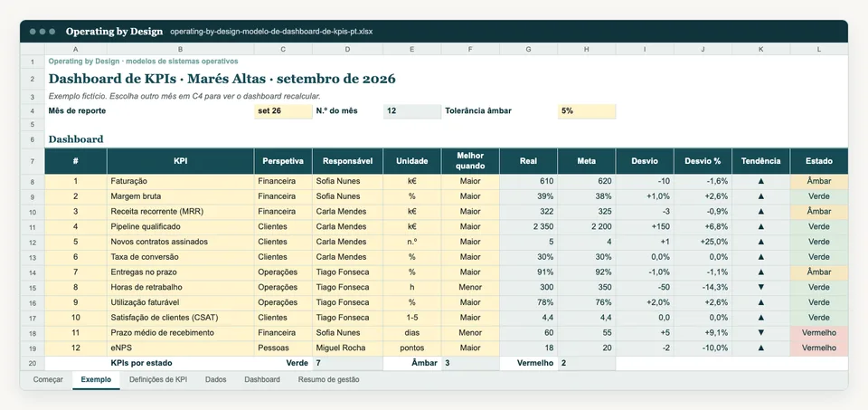Image resolution: width=868 pixels, height=410 pixels.
Task: Click 'Prazo médio de recebimento' cell
Action: point(181,333)
